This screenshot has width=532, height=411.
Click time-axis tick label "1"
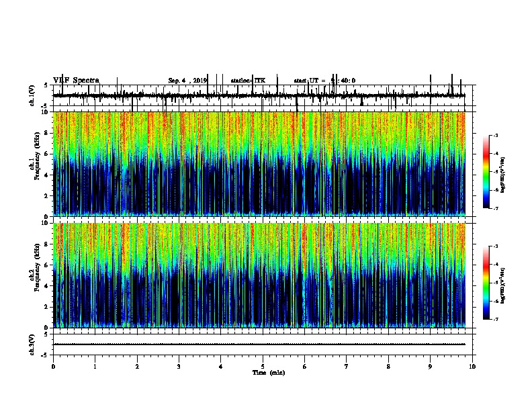tap(95, 367)
